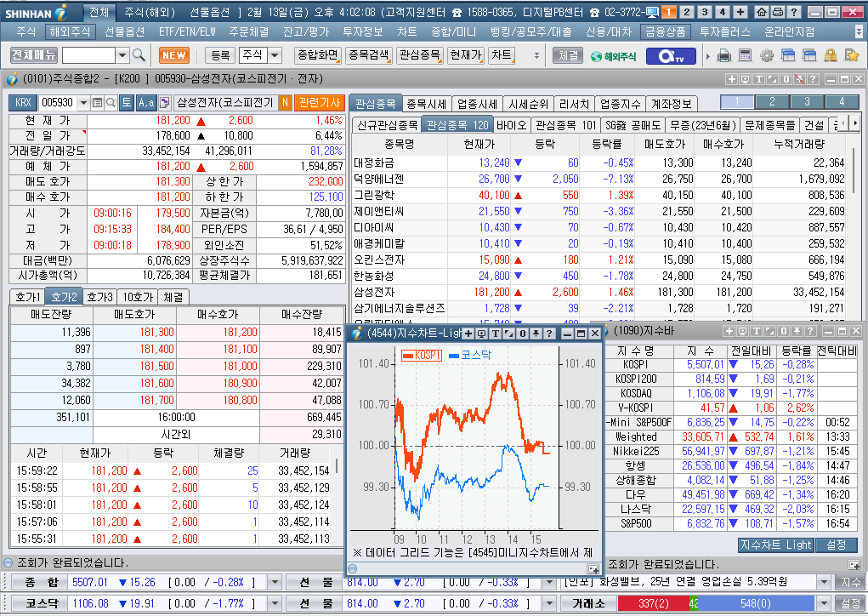Click the monitor icon in title bar
868x616 pixels.
(652, 12)
